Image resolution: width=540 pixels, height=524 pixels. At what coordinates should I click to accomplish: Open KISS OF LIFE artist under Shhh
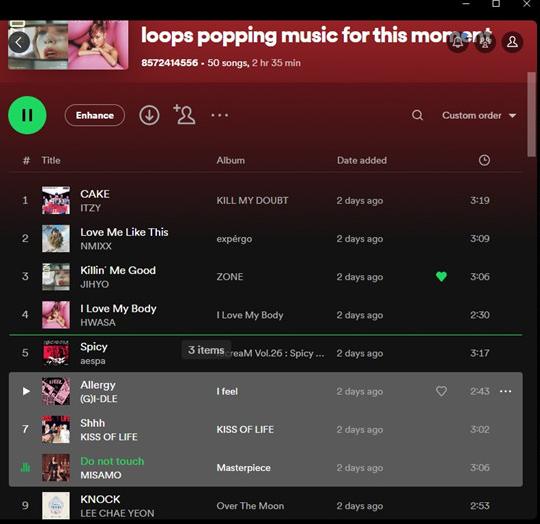pos(109,437)
